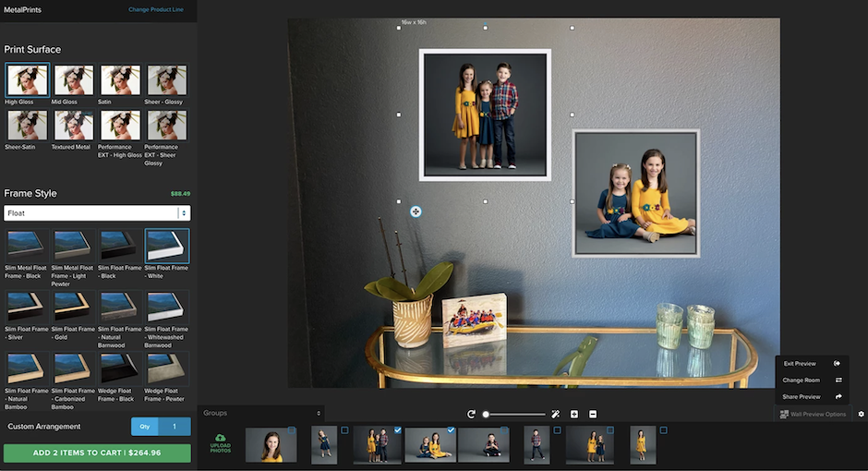
Task: Uncheck the two girls sitting photo
Action: pos(452,430)
